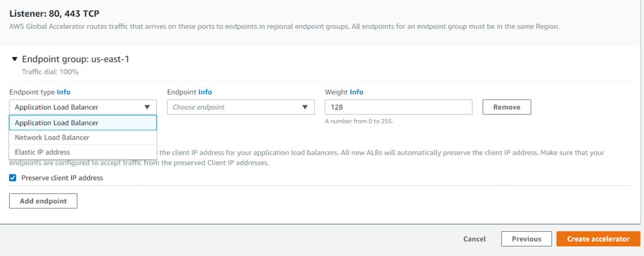The width and height of the screenshot is (644, 256).
Task: Click the arrow on Choose endpoint selector
Action: tap(305, 107)
